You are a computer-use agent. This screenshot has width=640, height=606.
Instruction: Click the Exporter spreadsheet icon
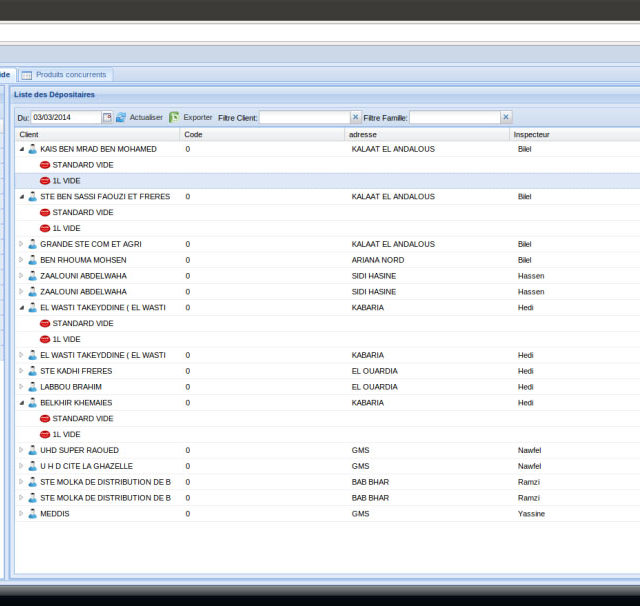point(174,118)
